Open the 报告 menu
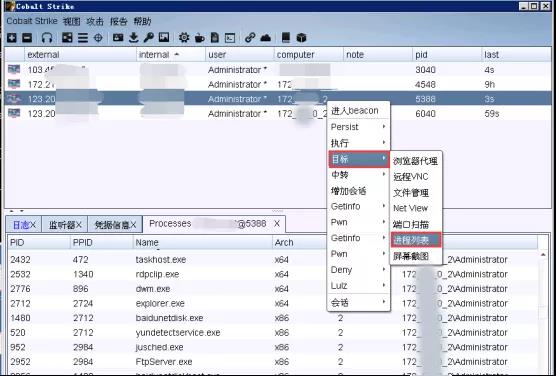 [x=118, y=21]
